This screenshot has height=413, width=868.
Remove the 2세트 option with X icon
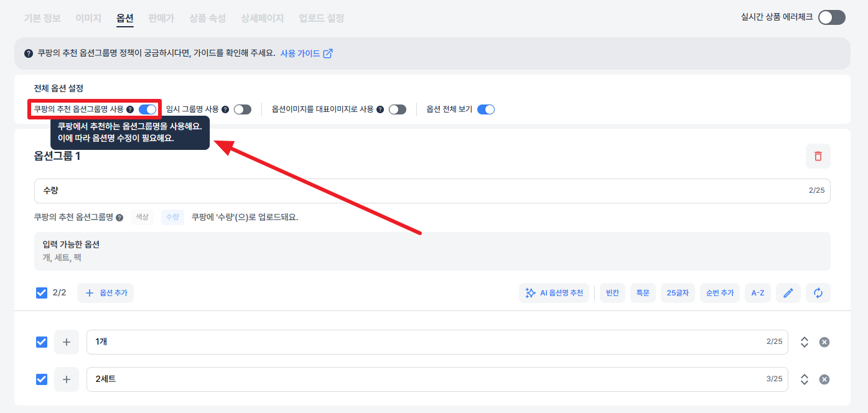(824, 379)
